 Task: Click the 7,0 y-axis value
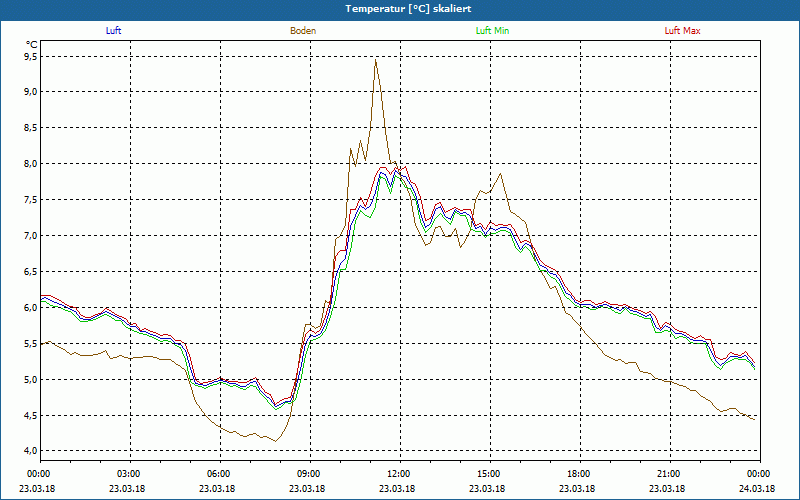tap(30, 236)
